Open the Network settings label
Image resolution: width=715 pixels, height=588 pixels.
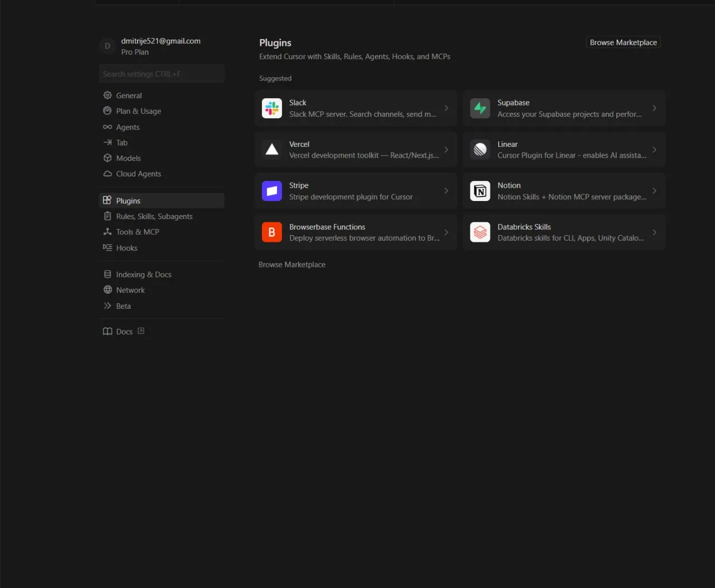pyautogui.click(x=130, y=290)
